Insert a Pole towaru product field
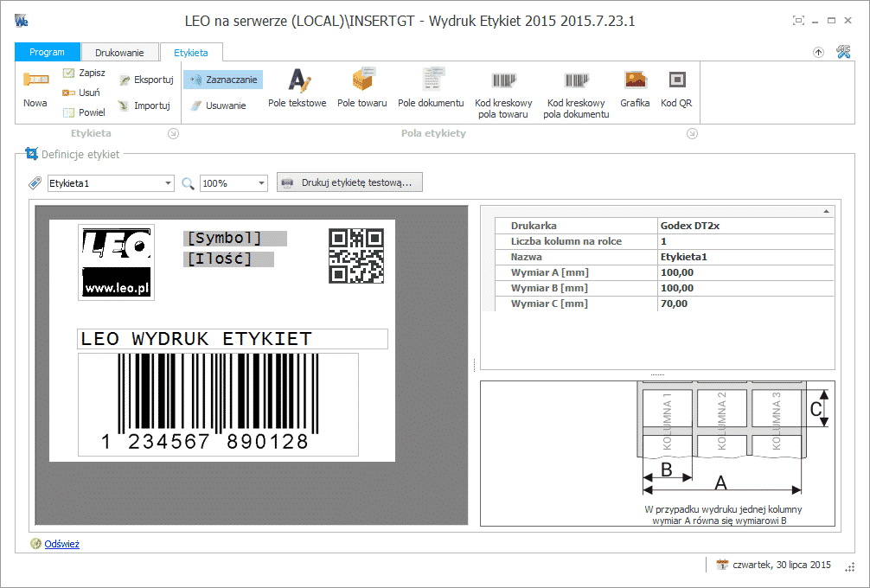The width and height of the screenshot is (870, 588). click(x=361, y=89)
